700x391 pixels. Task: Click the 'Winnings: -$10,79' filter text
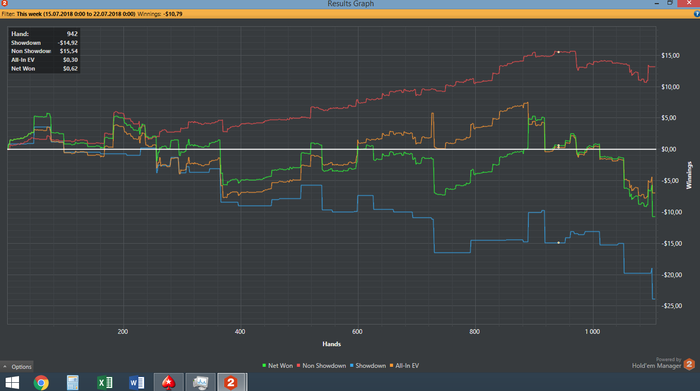click(x=160, y=14)
